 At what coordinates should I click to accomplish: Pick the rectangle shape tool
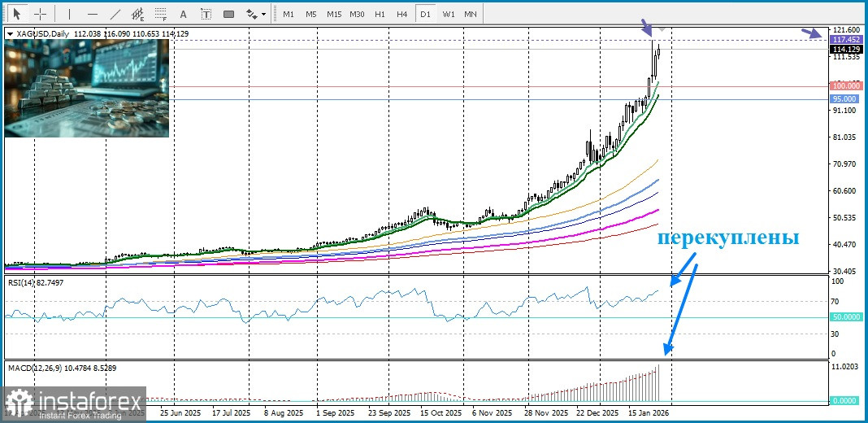(228, 14)
